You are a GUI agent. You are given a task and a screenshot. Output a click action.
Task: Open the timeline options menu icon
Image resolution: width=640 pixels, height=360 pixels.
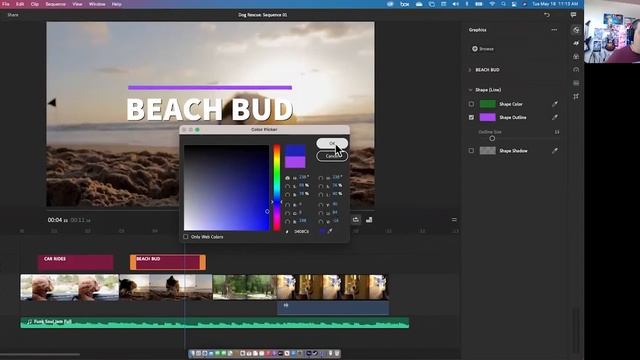(x=454, y=220)
